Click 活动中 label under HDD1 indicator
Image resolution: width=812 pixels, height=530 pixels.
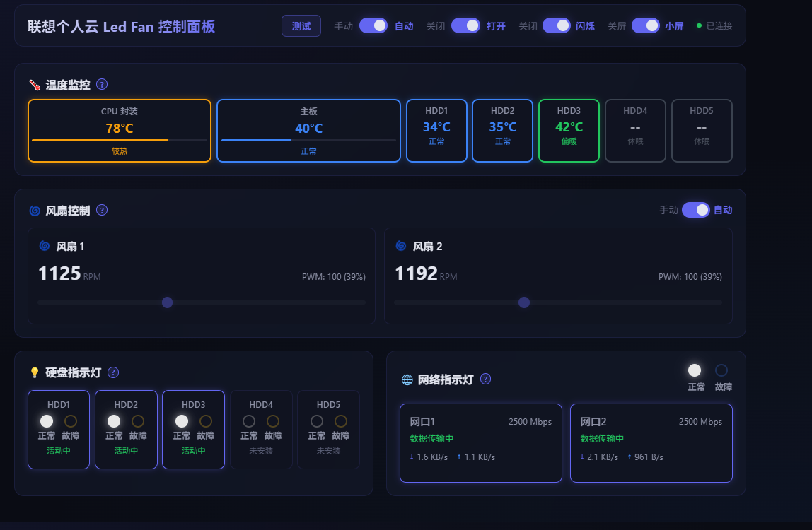pos(59,451)
